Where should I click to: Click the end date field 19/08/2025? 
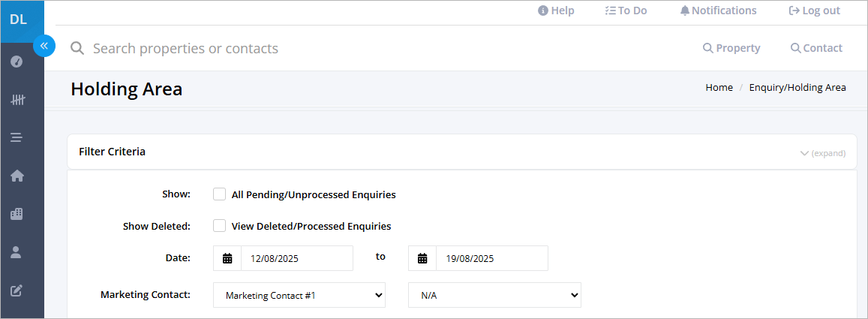coord(492,258)
